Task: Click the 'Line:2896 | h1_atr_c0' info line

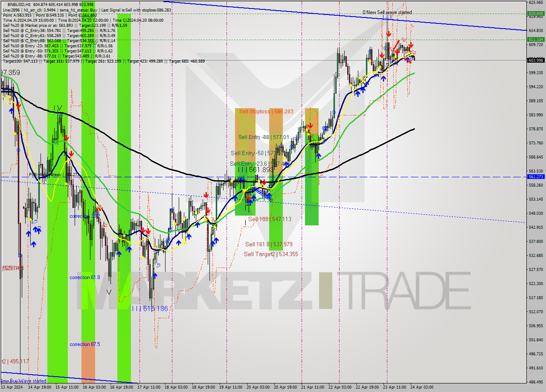Action: [87, 9]
